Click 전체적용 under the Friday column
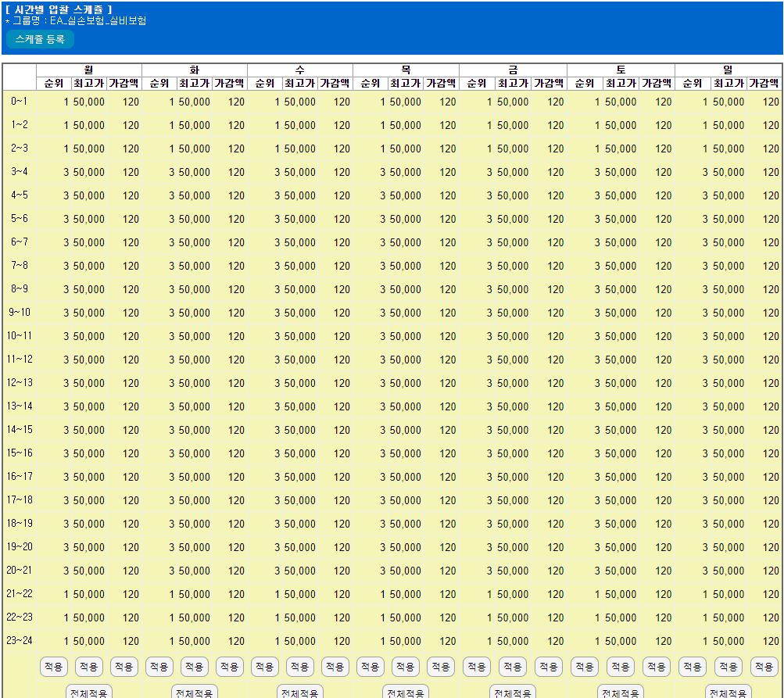Image resolution: width=784 pixels, height=698 pixels. (x=513, y=693)
